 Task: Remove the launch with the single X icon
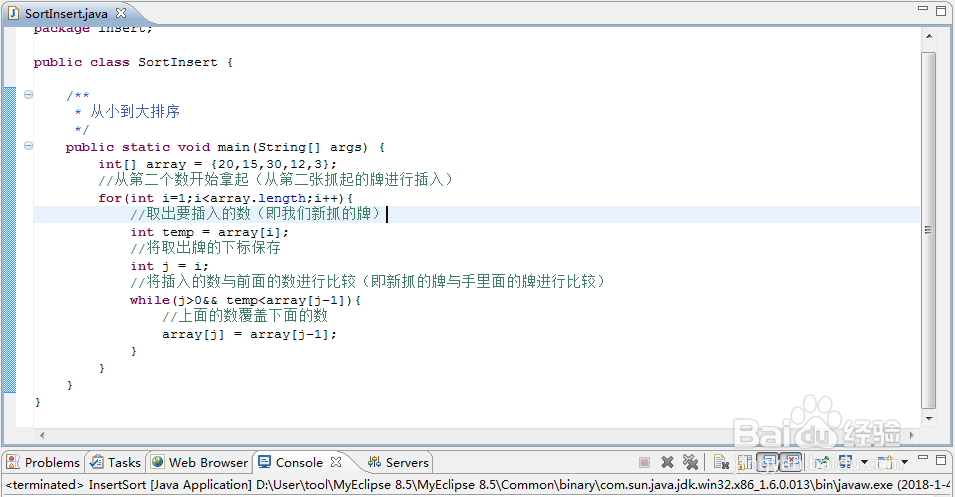coord(668,462)
